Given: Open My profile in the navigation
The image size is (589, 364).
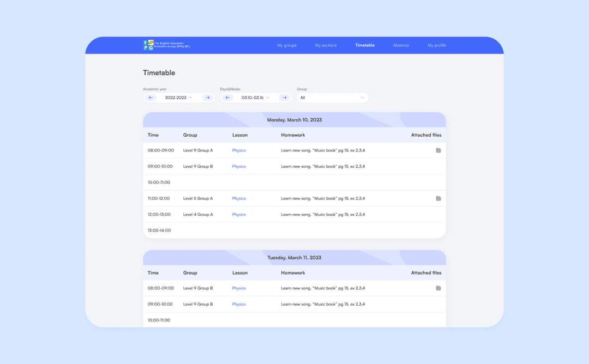Looking at the screenshot, I should [436, 45].
